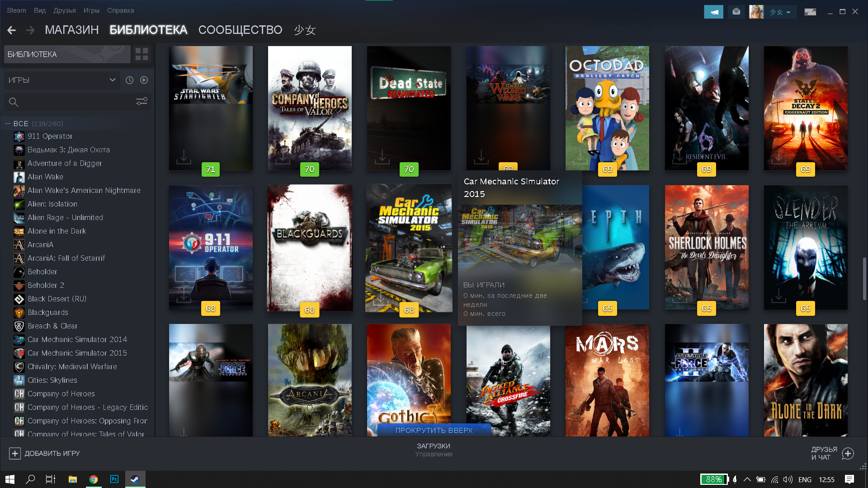868x488 pixels.
Task: Open Chrome from the taskbar
Action: coord(94,479)
